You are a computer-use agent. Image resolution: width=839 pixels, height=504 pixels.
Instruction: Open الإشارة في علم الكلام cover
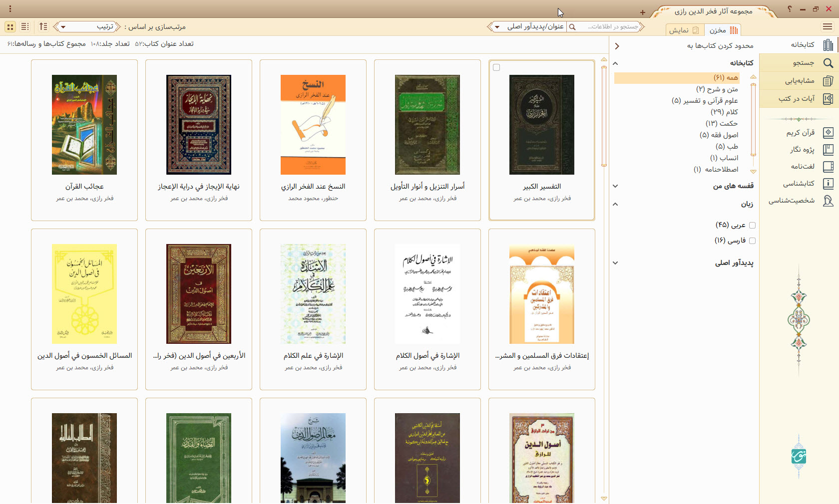coord(313,294)
